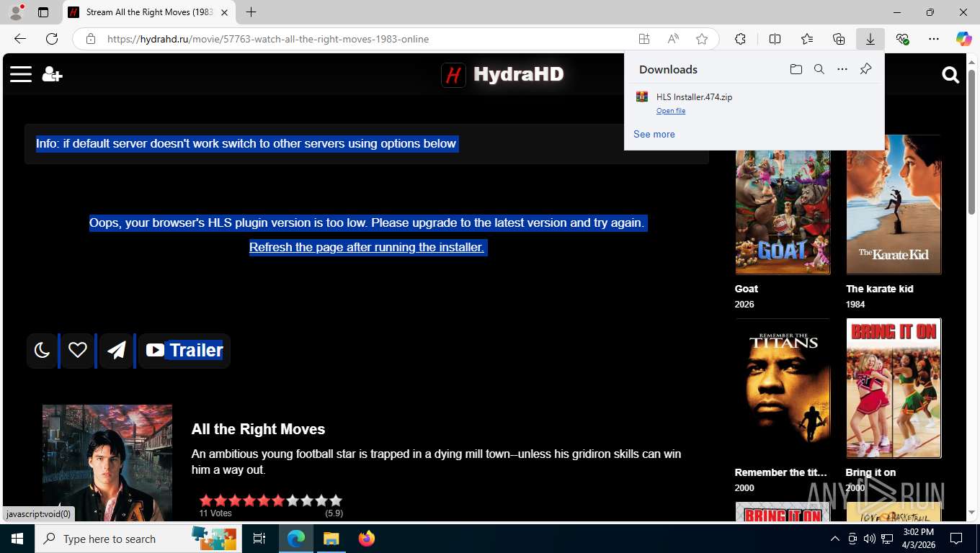Open new tab with plus button

(x=251, y=12)
